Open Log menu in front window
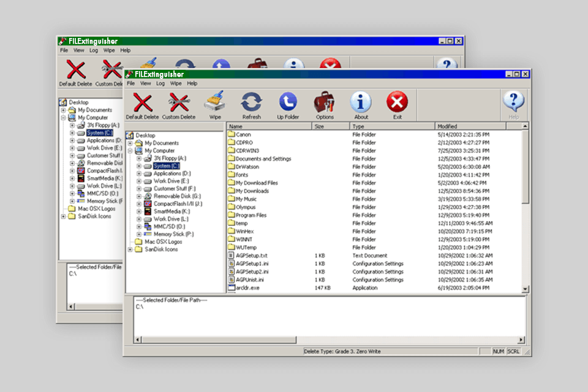The image size is (588, 392). (x=160, y=83)
